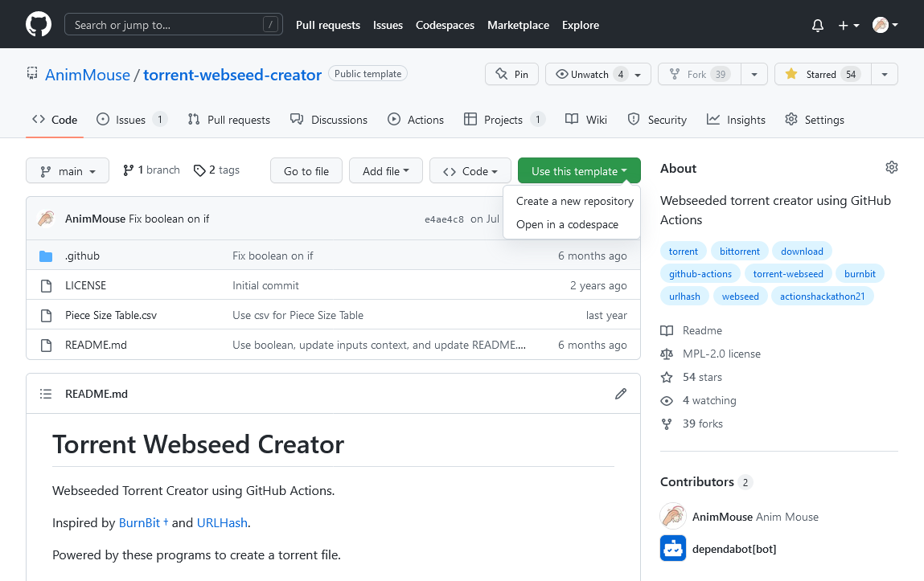The height and width of the screenshot is (581, 924).
Task: Select the Code tab
Action: (x=55, y=120)
